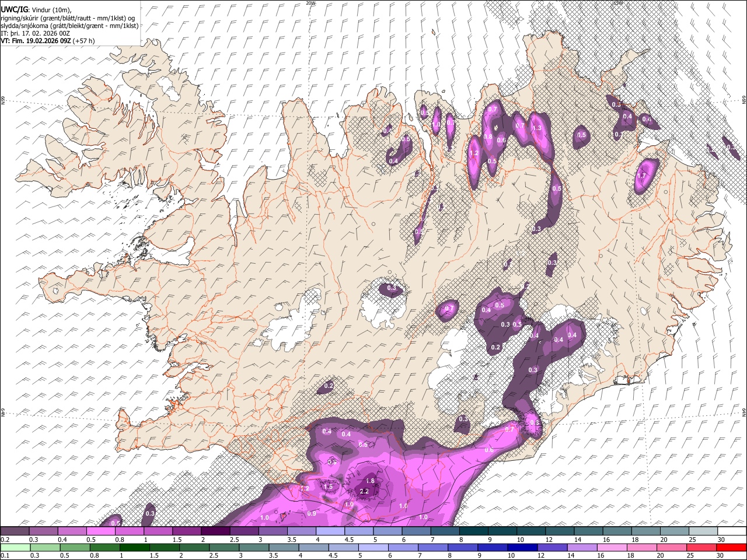
Task: Click the '20W' longitude label
Action: point(310,3)
